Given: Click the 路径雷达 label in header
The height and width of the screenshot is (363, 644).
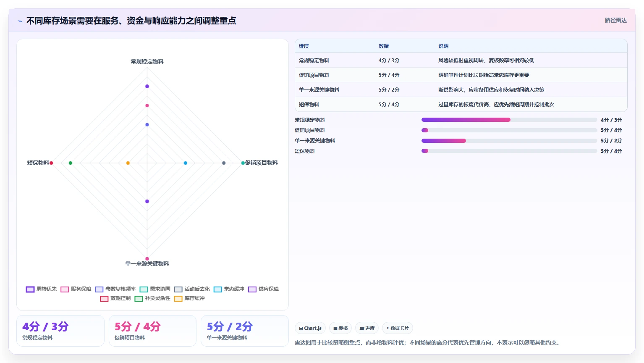Looking at the screenshot, I should (615, 20).
